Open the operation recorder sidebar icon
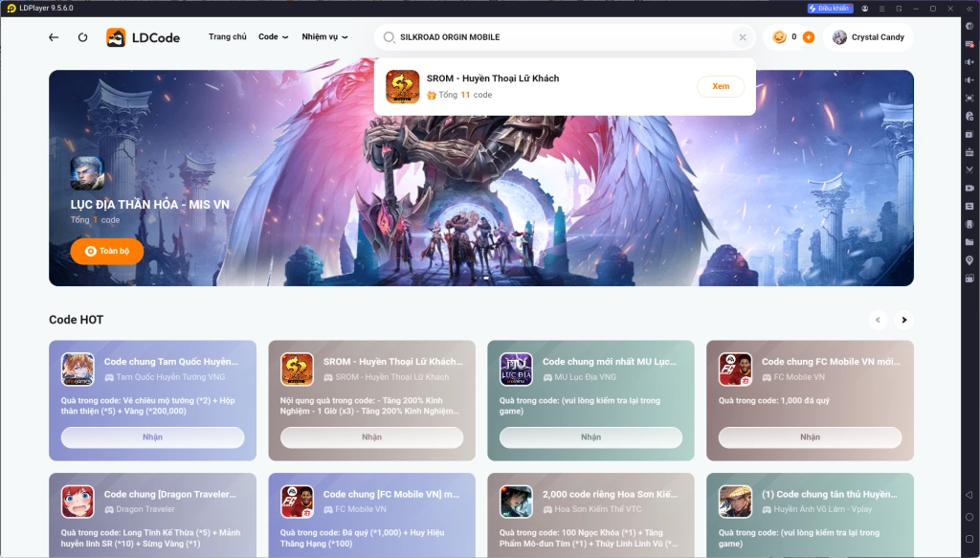This screenshot has height=558, width=980. click(x=969, y=116)
